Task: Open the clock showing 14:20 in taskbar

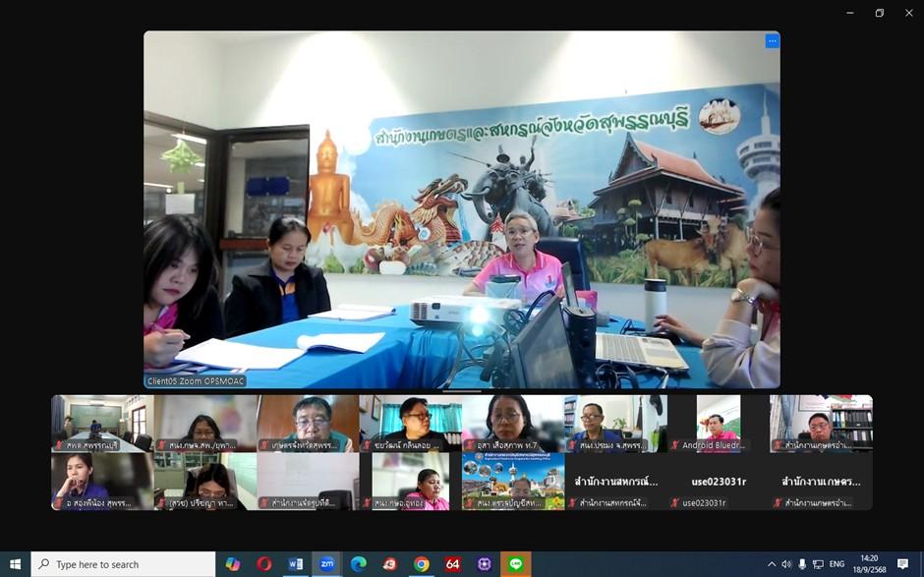Action: 869,564
